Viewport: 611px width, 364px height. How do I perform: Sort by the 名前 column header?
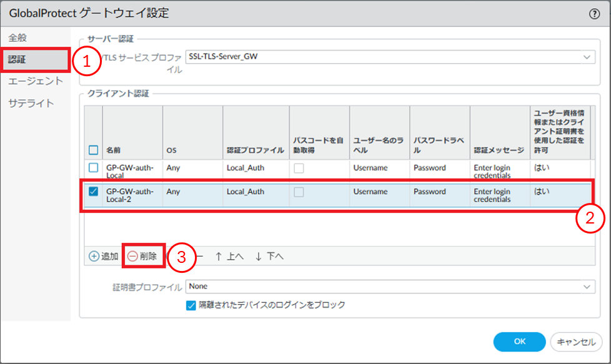[x=114, y=150]
